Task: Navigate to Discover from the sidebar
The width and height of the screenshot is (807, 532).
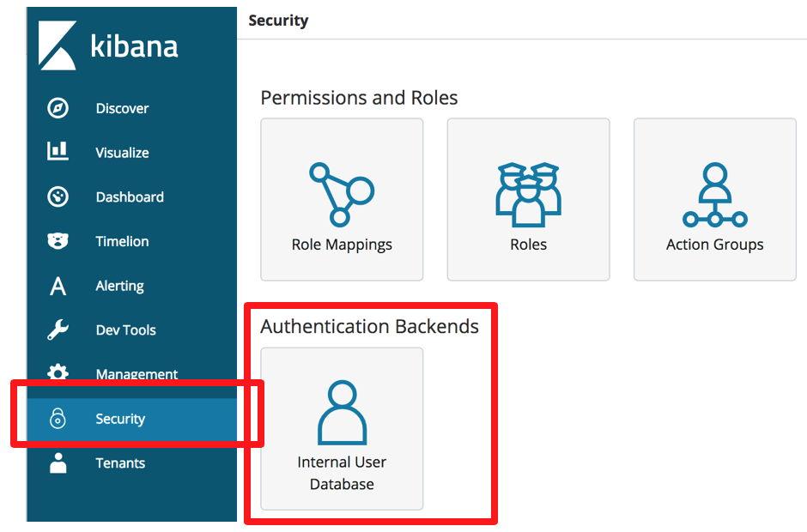Action: [122, 107]
